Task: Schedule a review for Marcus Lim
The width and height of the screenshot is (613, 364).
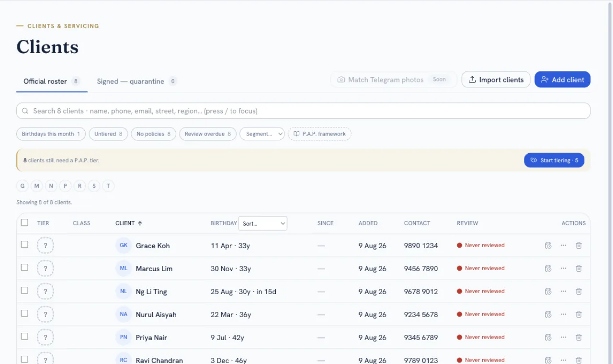Action: (x=548, y=269)
